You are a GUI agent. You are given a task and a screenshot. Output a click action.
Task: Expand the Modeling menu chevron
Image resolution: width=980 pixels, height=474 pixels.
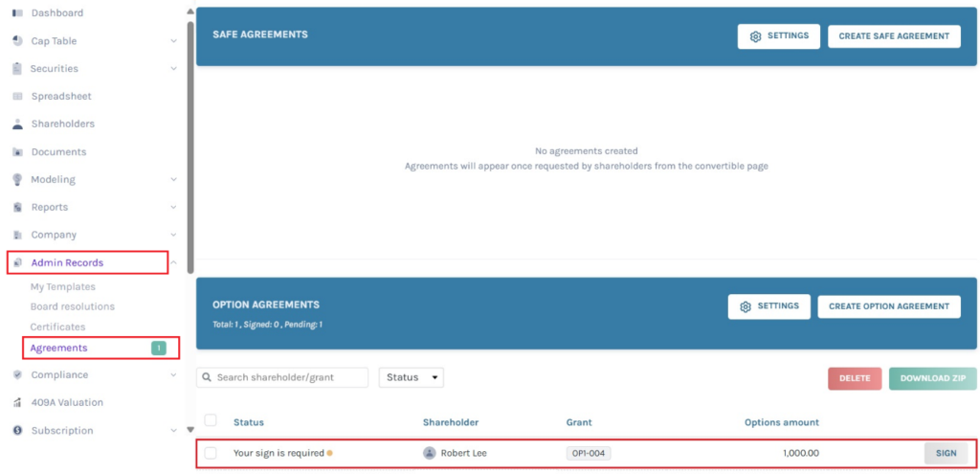click(x=174, y=179)
